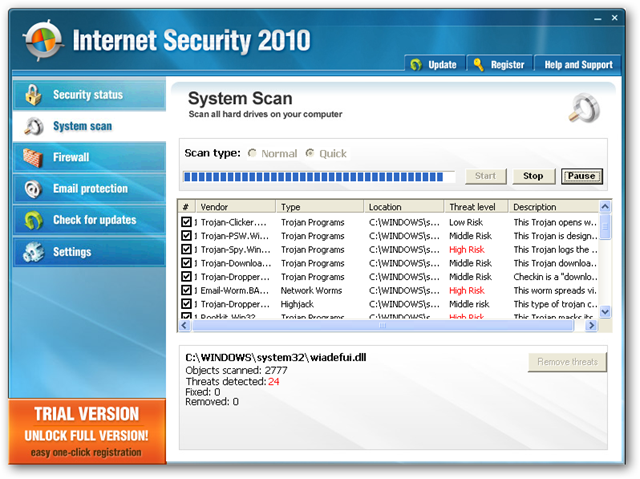Sort results by the Location column
The image size is (640, 479).
(404, 207)
